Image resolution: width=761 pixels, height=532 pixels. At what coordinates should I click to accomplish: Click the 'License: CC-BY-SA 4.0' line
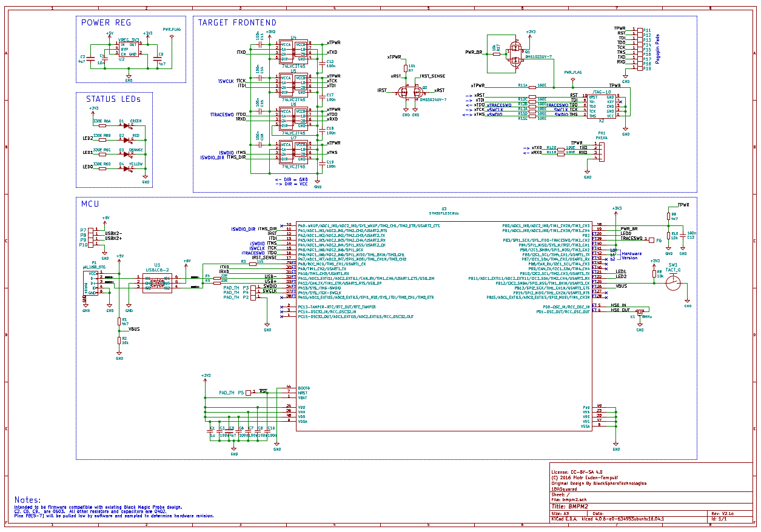pyautogui.click(x=577, y=471)
